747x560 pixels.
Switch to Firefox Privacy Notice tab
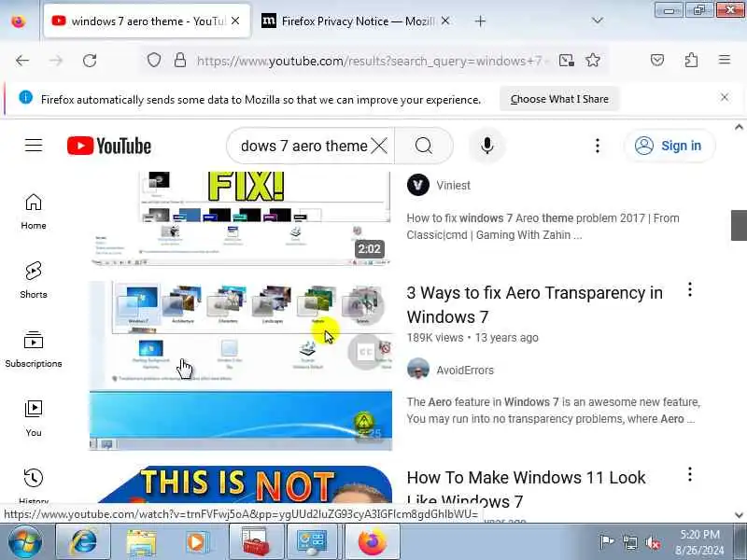358,21
